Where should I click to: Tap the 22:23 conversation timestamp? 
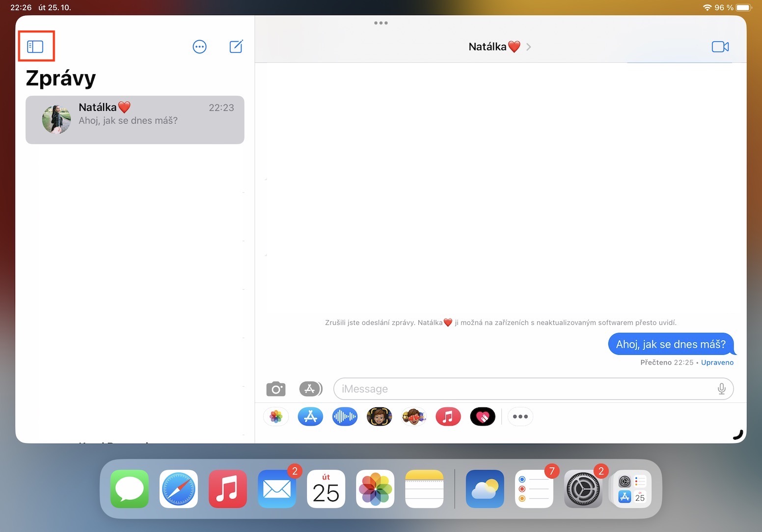(x=221, y=107)
